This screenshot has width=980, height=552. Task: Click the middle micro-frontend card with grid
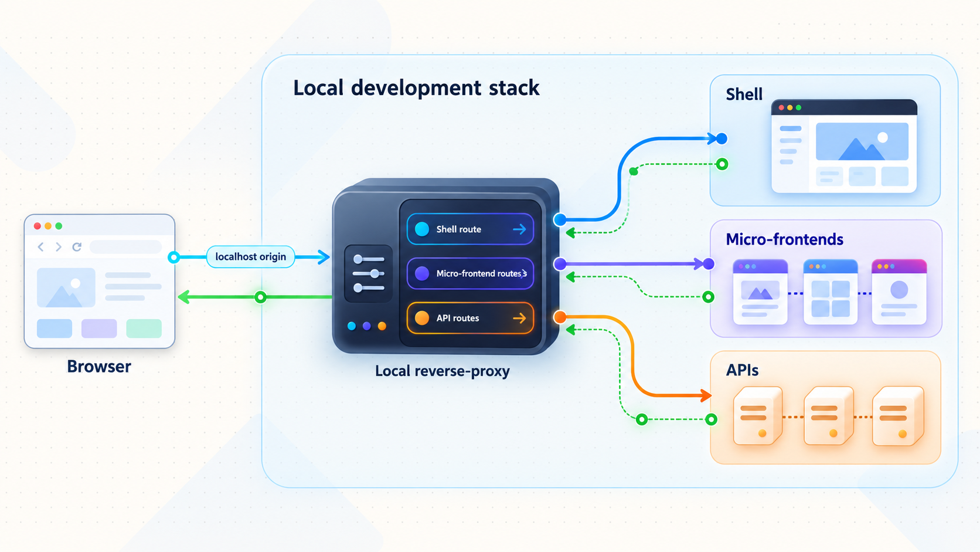pos(831,292)
